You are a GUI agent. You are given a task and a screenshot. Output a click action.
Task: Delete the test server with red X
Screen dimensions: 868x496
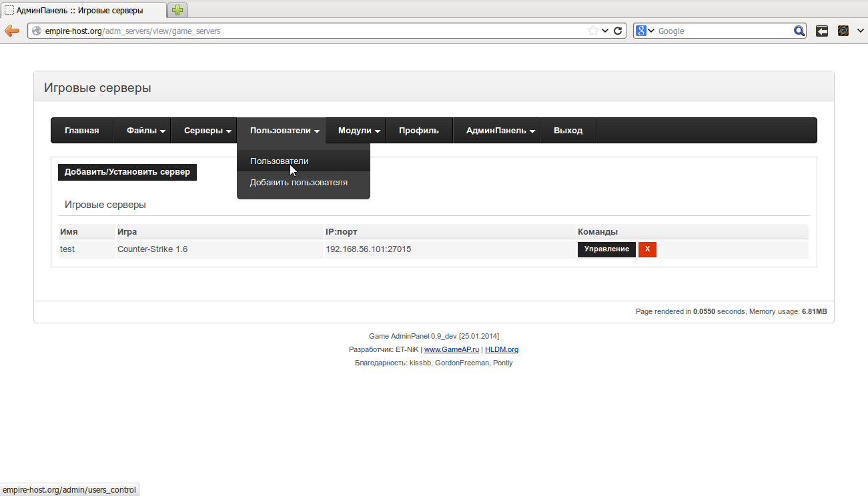click(647, 249)
